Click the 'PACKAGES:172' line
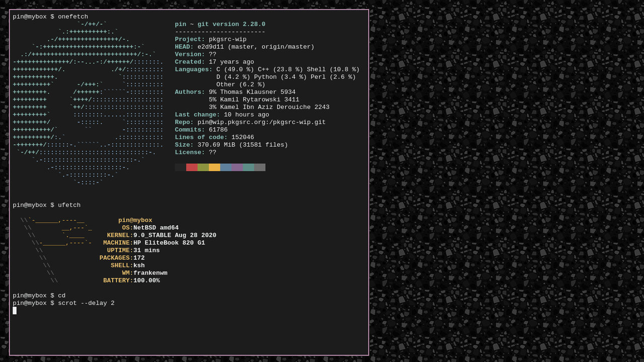Screen dimensions: 644x362 pyautogui.click(x=122, y=258)
